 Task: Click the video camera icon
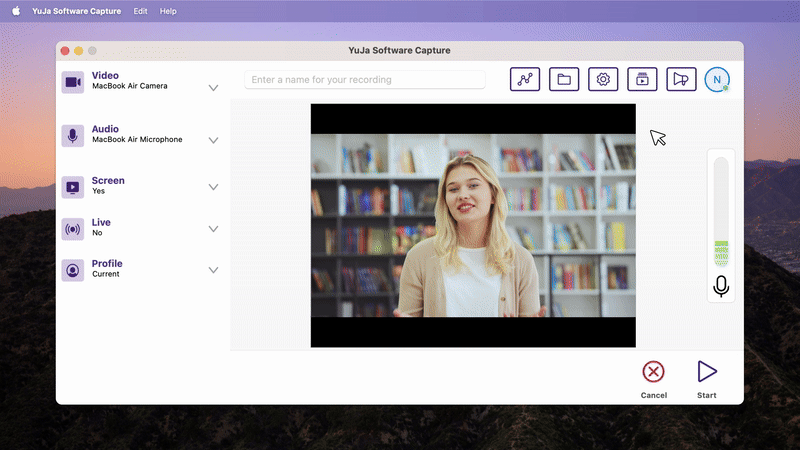point(73,82)
